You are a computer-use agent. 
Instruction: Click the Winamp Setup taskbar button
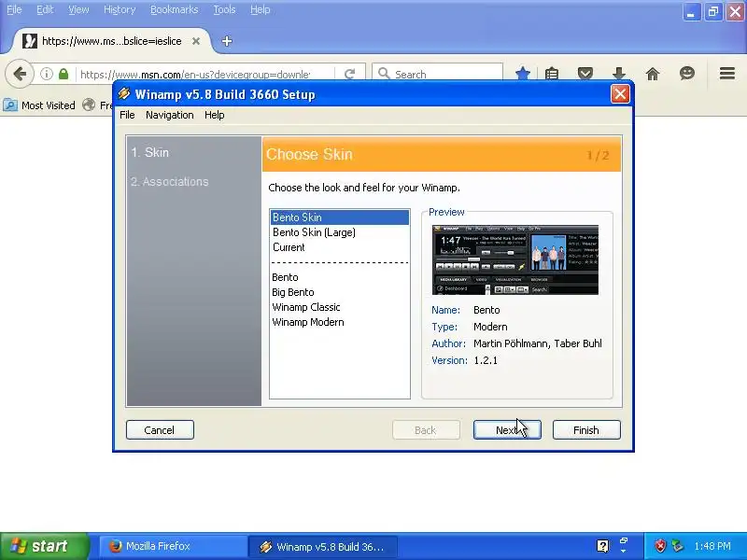[322, 546]
